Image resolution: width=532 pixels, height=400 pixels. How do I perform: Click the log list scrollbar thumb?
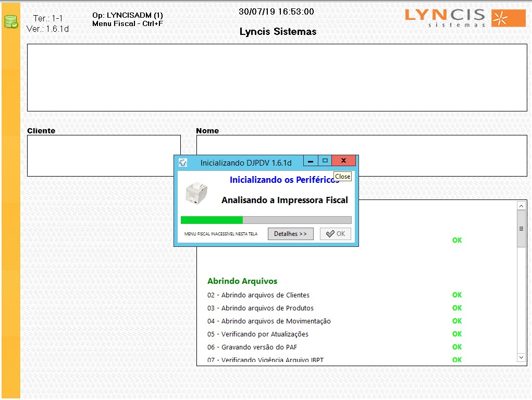click(521, 229)
